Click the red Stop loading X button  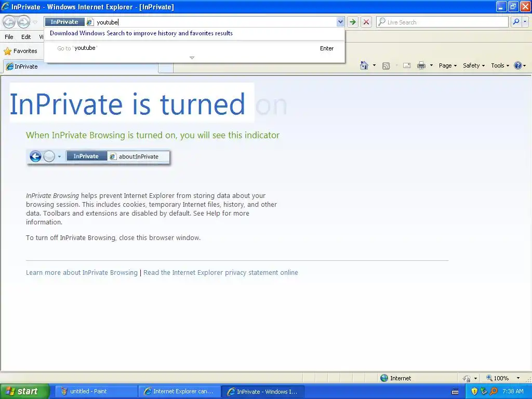pyautogui.click(x=366, y=22)
